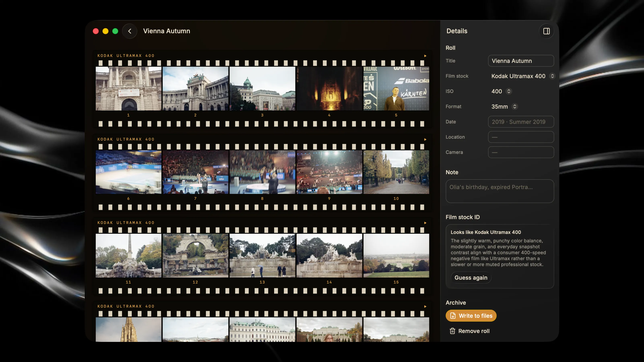Click the Archive section heading

click(x=456, y=302)
